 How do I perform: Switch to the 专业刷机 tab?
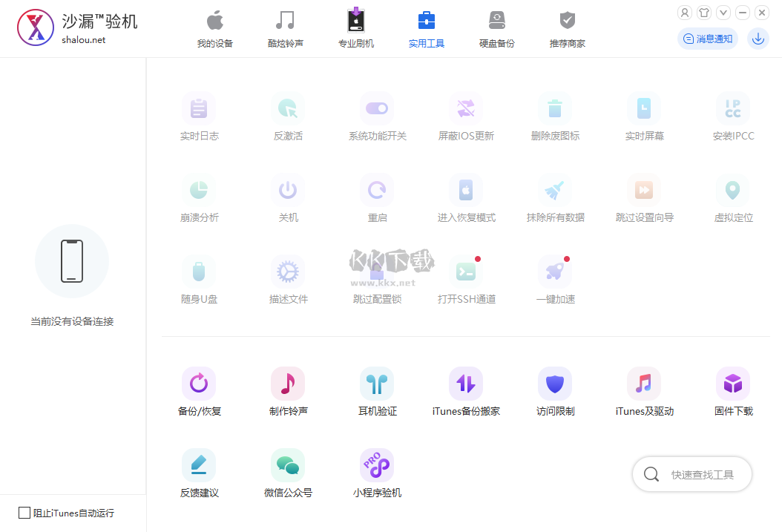pyautogui.click(x=356, y=29)
